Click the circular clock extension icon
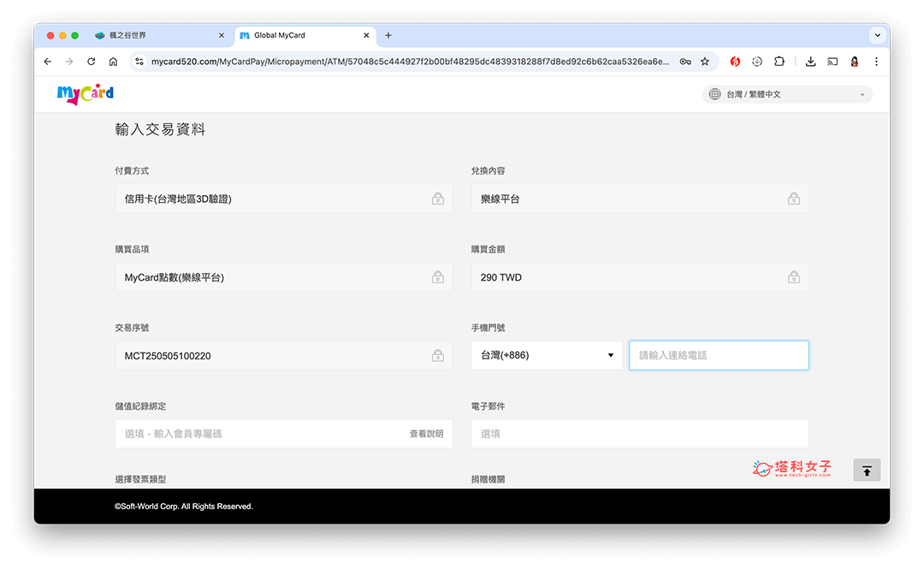 [757, 62]
